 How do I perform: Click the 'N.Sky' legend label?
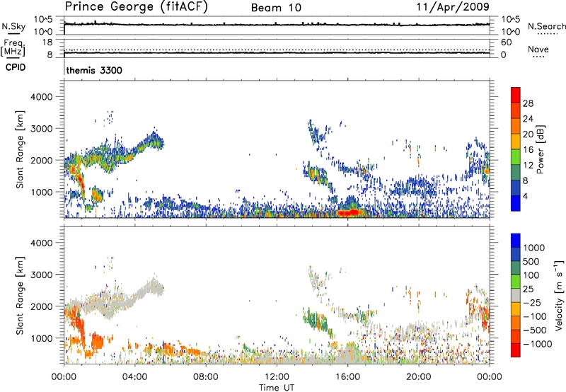(x=13, y=26)
